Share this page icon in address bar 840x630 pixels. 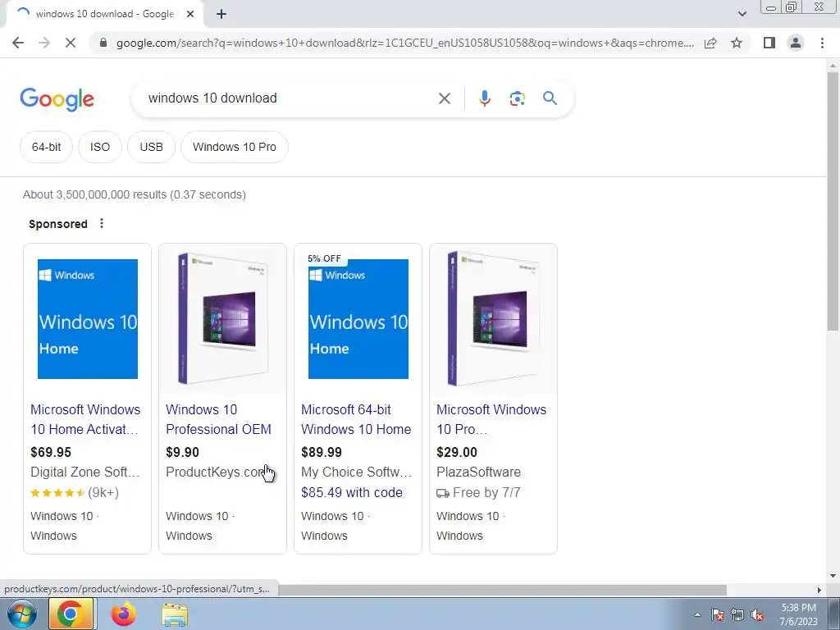click(710, 43)
